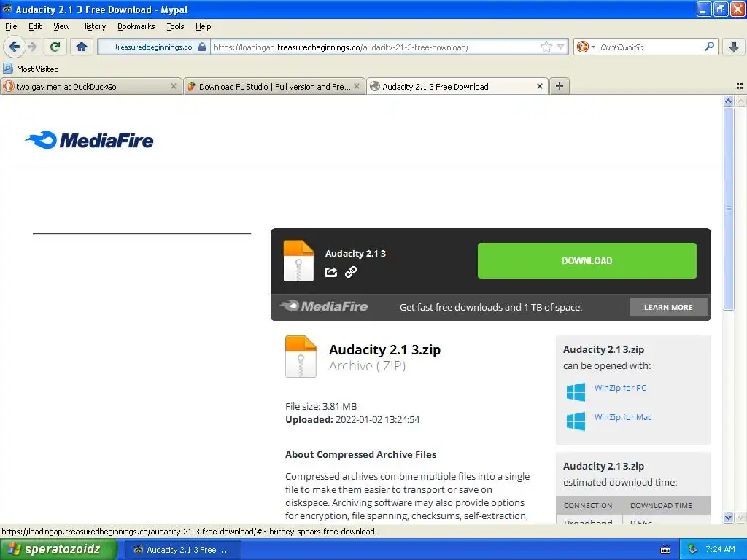This screenshot has width=747, height=560.
Task: Click the zip file icon in the dark banner
Action: coord(298,261)
